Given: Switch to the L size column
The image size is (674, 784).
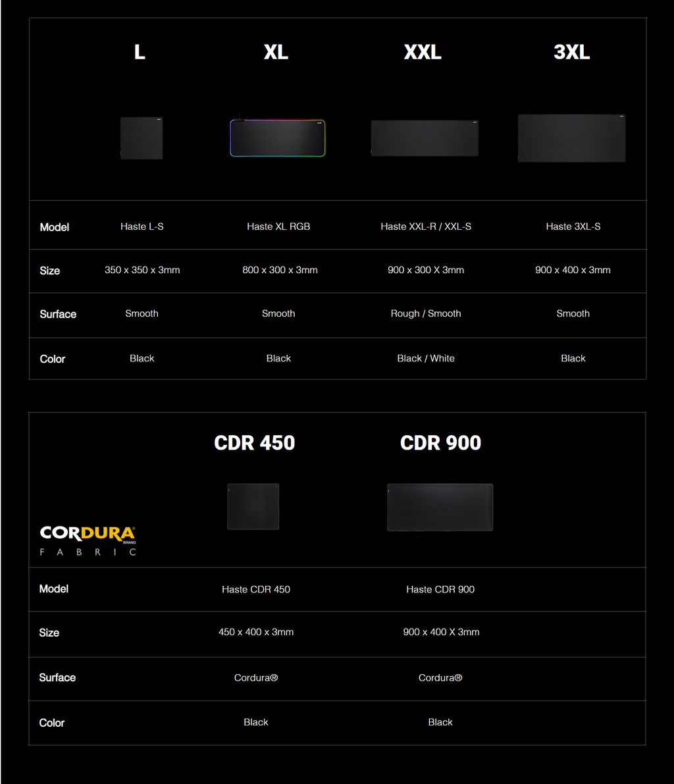Looking at the screenshot, I should [x=140, y=52].
